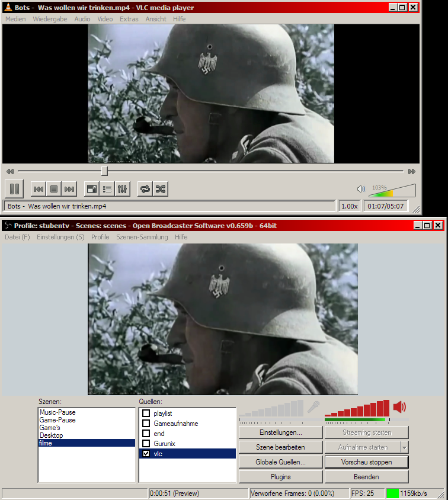Image resolution: width=448 pixels, height=500 pixels.
Task: Skip to previous track in VLC
Action: point(39,189)
